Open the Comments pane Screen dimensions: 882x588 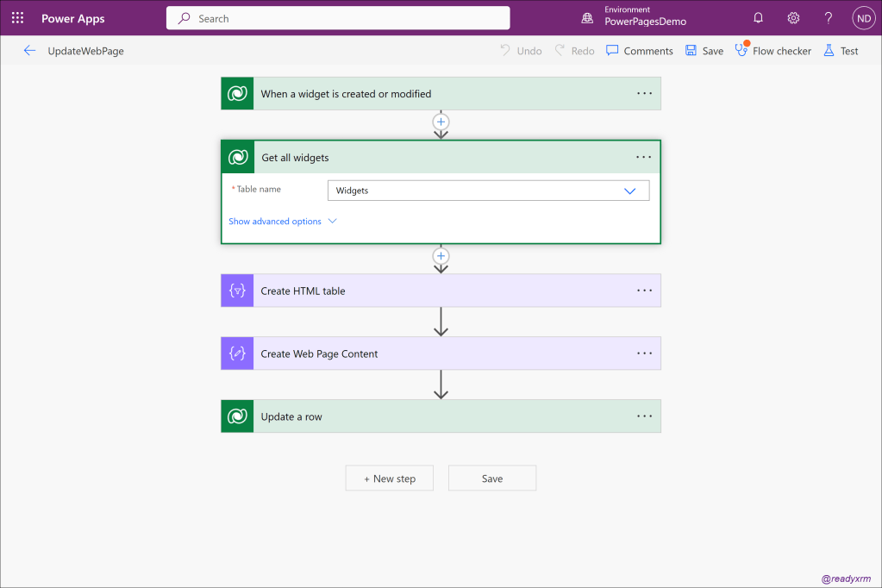pyautogui.click(x=639, y=51)
